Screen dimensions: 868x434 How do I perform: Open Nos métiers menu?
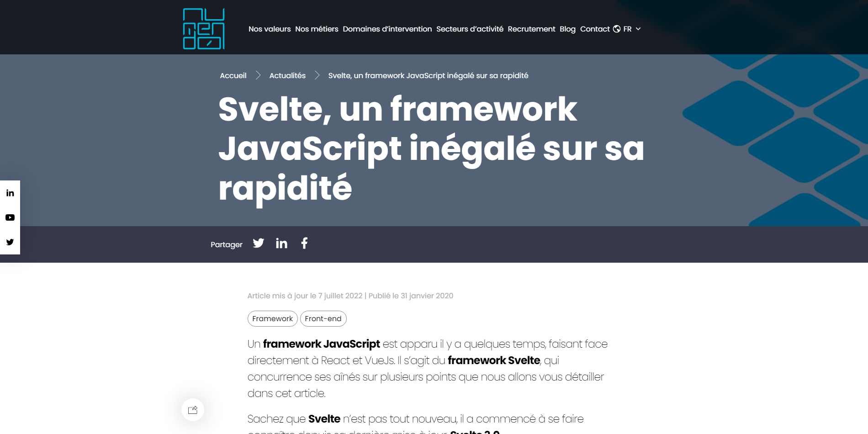click(317, 29)
